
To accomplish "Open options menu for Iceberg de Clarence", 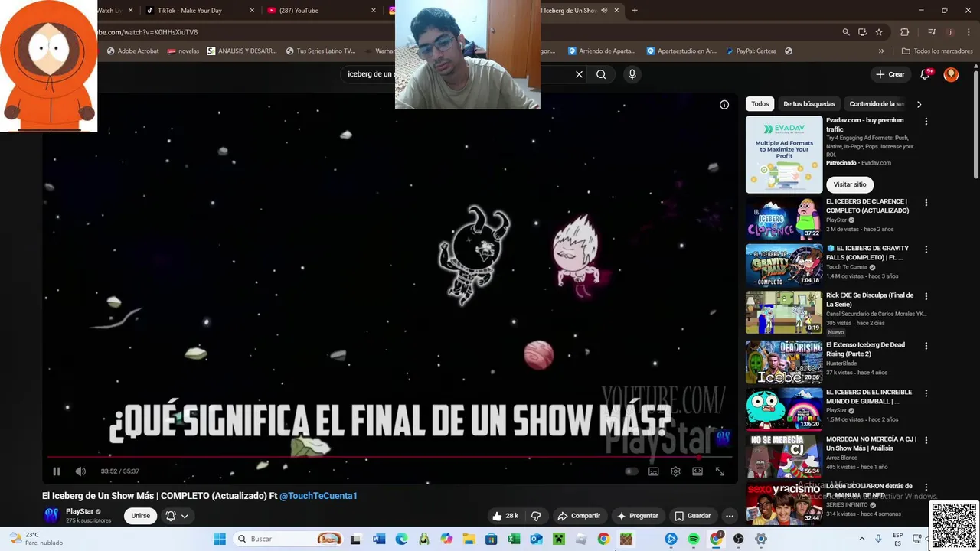I will [926, 203].
